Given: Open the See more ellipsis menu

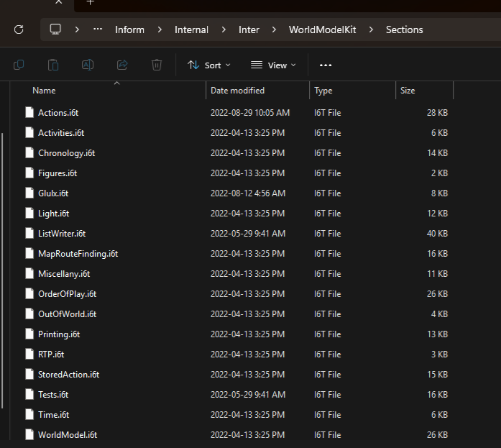Looking at the screenshot, I should [x=326, y=65].
